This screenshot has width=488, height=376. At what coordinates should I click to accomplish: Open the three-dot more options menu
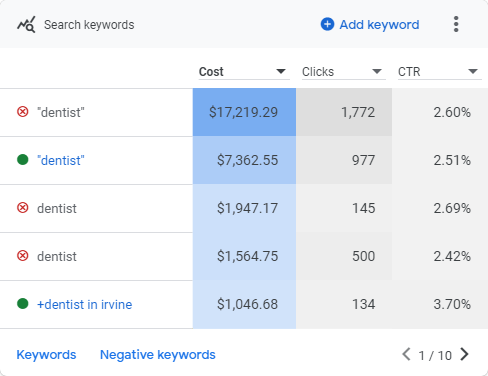coord(456,24)
